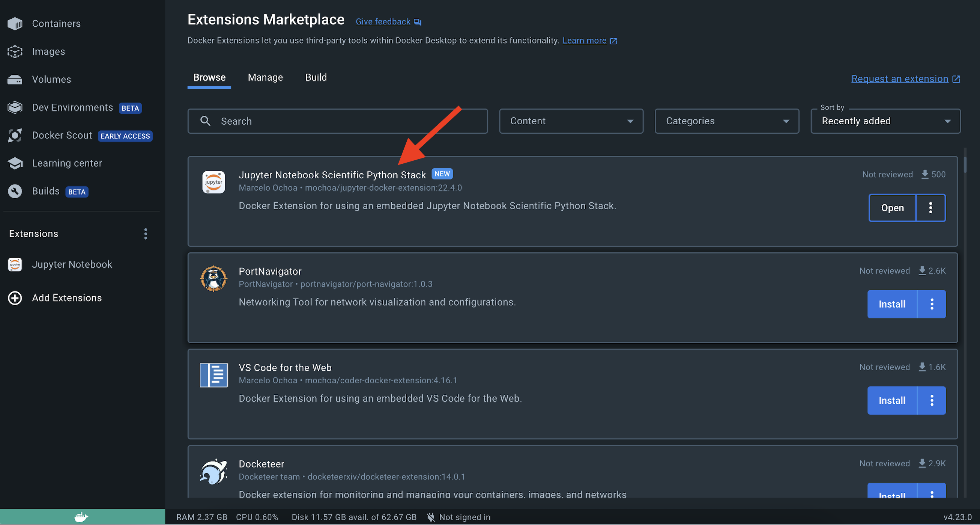The width and height of the screenshot is (980, 525).
Task: Click the Request an extension link
Action: coord(899,79)
